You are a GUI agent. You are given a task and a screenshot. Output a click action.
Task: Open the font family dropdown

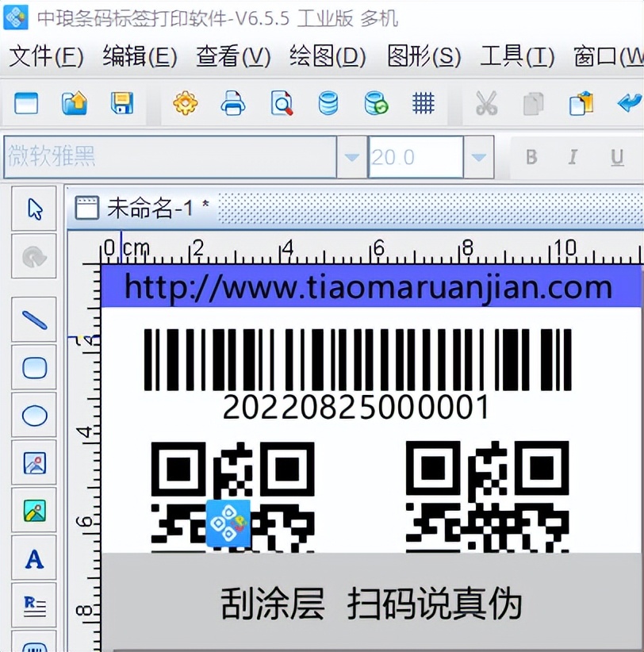click(351, 156)
